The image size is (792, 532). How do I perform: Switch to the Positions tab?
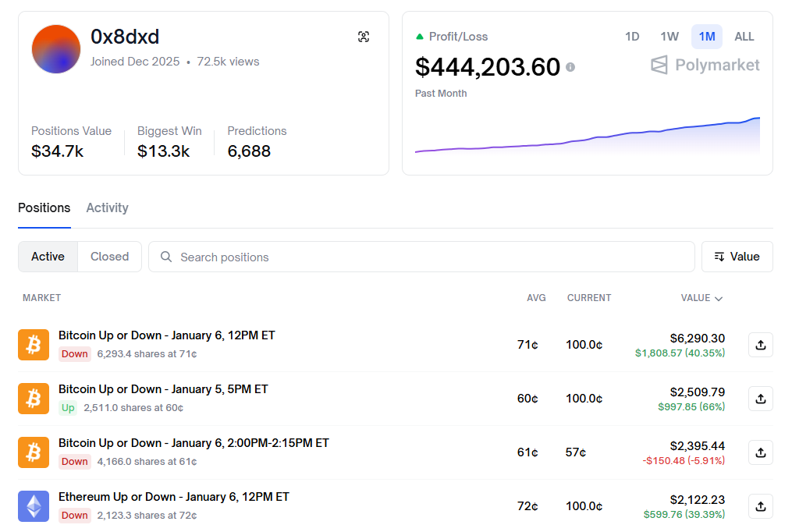44,207
